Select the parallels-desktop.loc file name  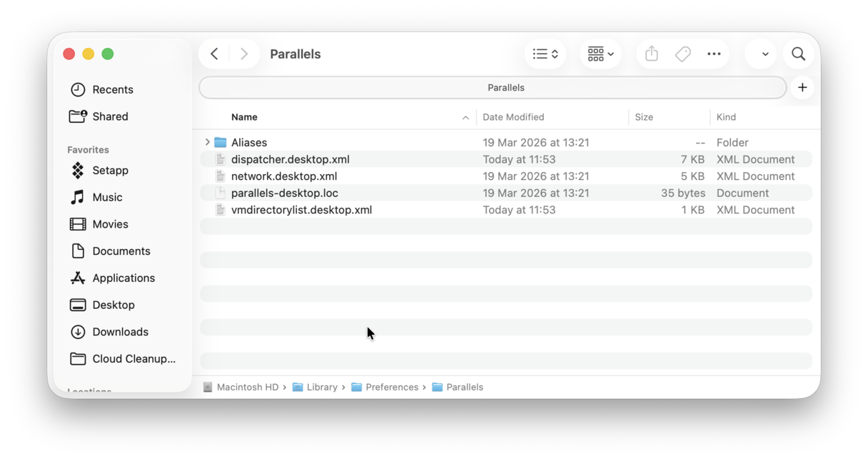(x=285, y=193)
